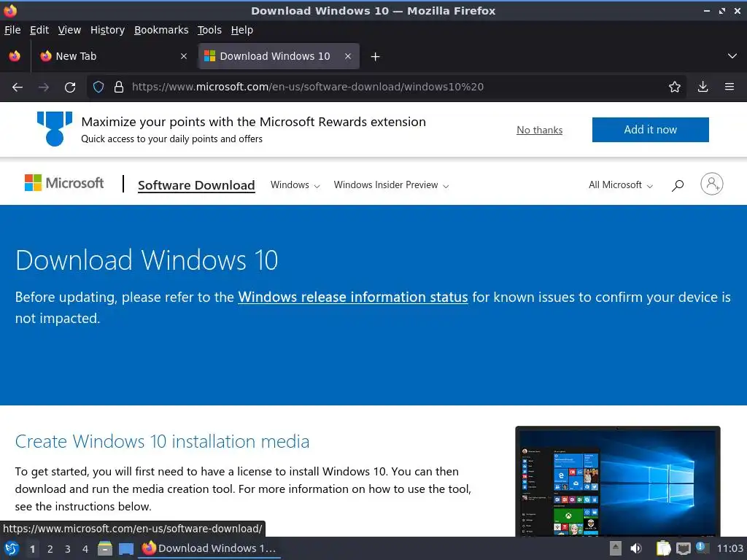747x560 pixels.
Task: Open the Firefox hamburger application menu
Action: [729, 87]
